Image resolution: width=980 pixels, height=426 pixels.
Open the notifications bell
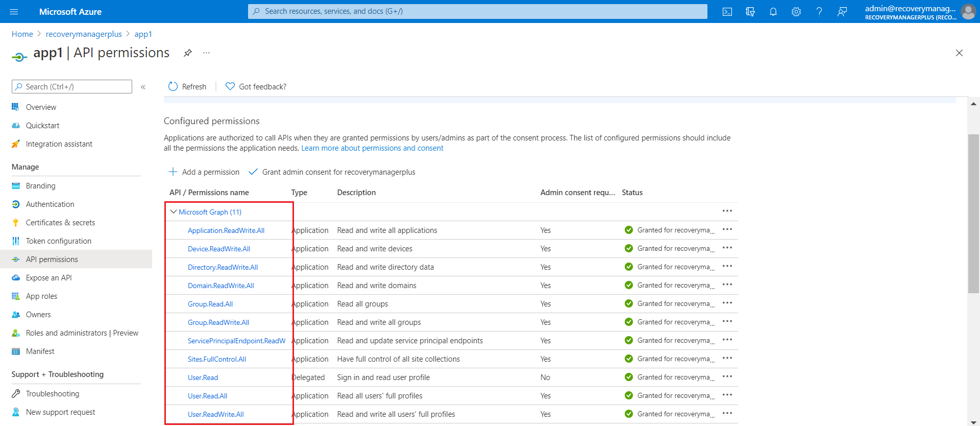click(773, 12)
